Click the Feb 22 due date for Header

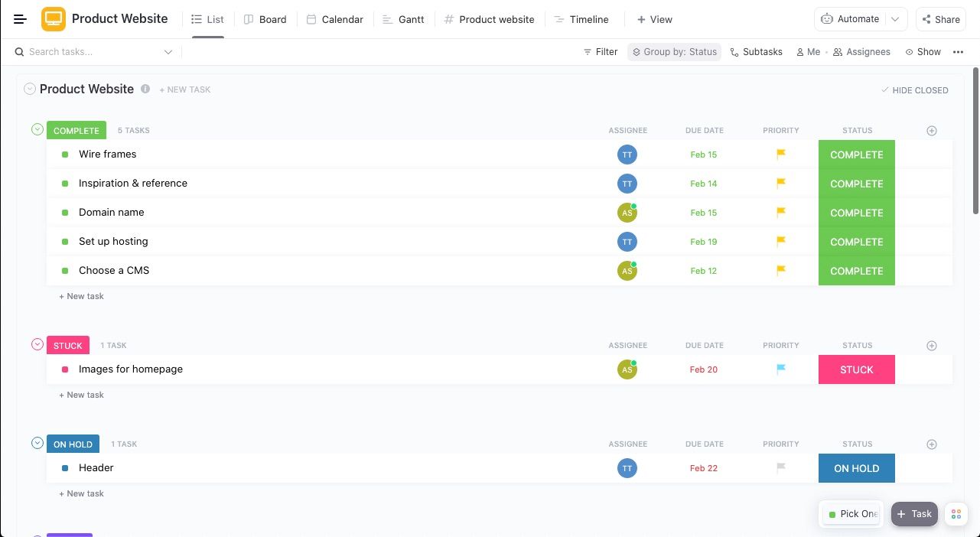704,468
